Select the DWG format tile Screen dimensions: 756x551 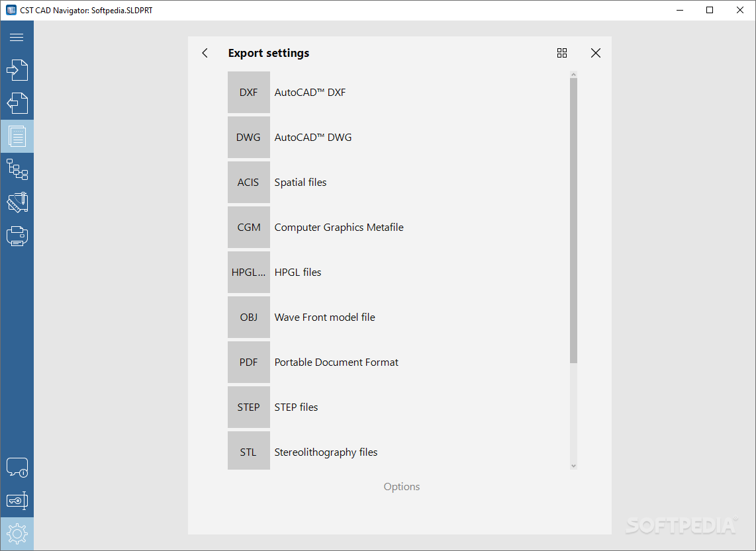click(x=249, y=138)
